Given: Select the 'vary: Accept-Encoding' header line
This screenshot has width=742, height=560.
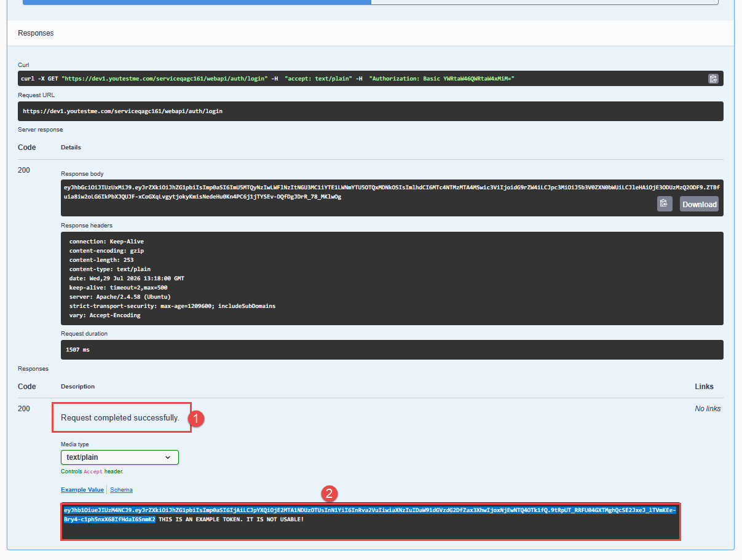Looking at the screenshot, I should (105, 315).
